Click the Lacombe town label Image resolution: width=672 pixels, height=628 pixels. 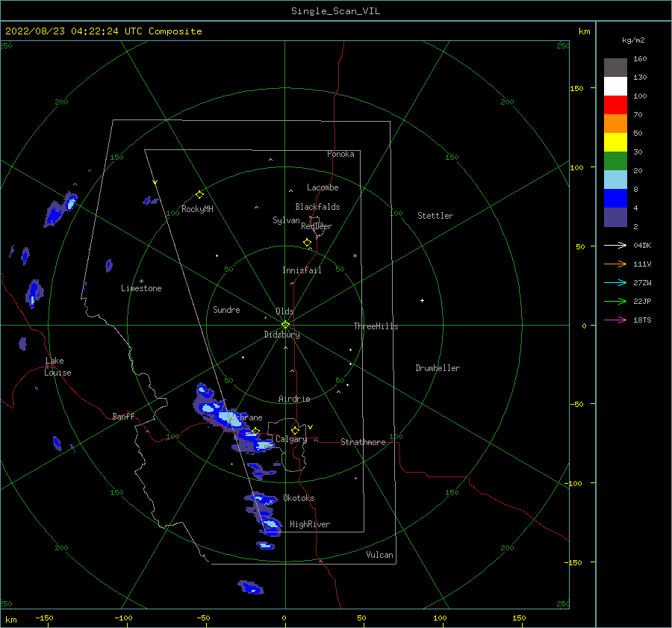[323, 187]
